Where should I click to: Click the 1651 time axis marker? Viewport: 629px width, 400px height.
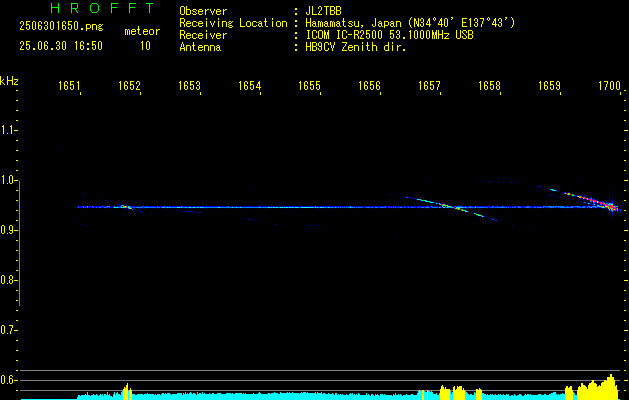click(69, 85)
